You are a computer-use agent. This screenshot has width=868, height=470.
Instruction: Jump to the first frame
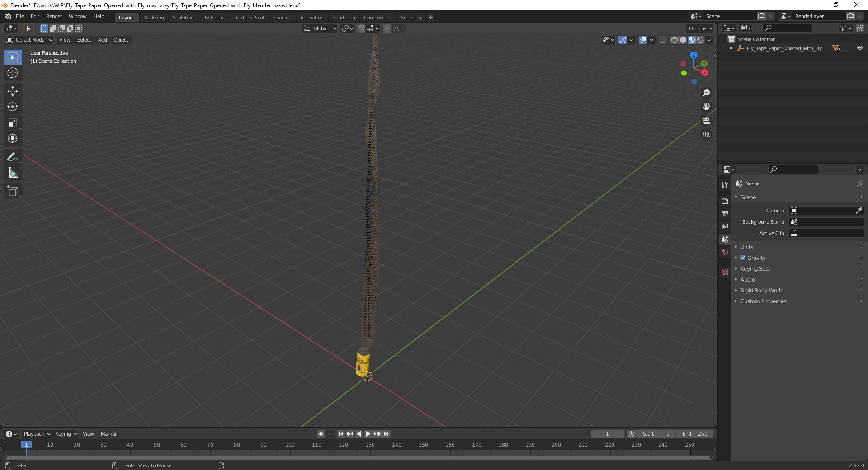tap(341, 434)
